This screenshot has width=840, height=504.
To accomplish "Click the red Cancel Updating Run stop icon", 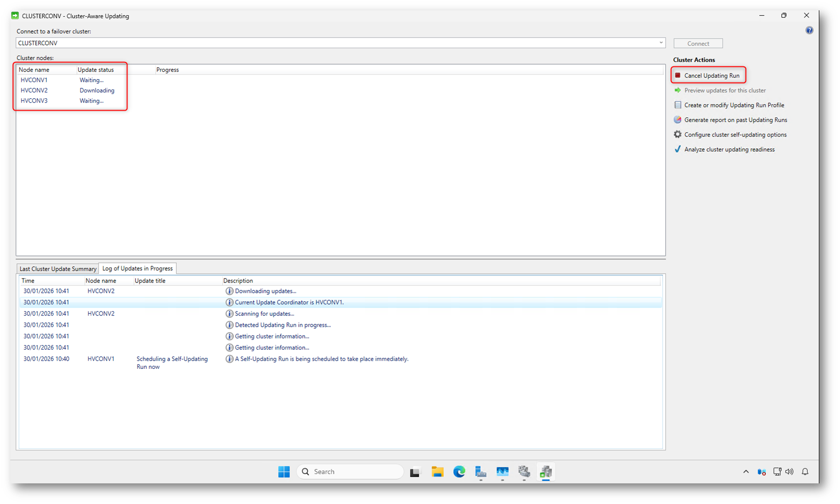I will click(678, 75).
